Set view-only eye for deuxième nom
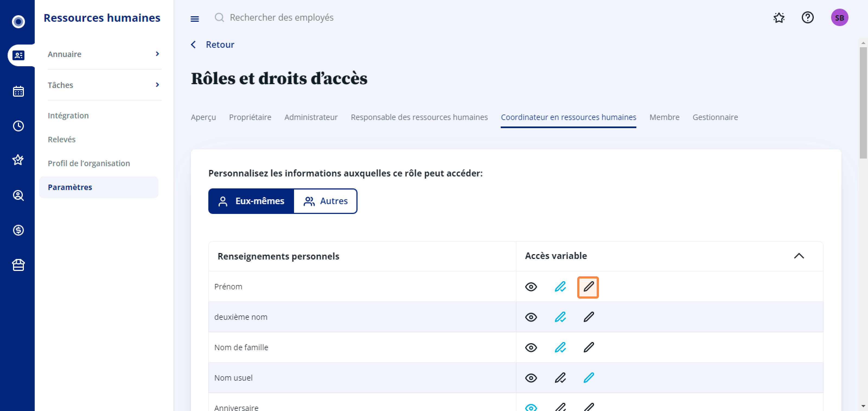 pyautogui.click(x=531, y=317)
